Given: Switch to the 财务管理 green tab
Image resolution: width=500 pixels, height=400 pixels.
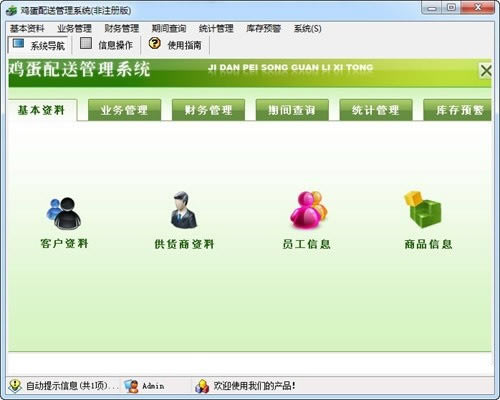Looking at the screenshot, I should 208,110.
